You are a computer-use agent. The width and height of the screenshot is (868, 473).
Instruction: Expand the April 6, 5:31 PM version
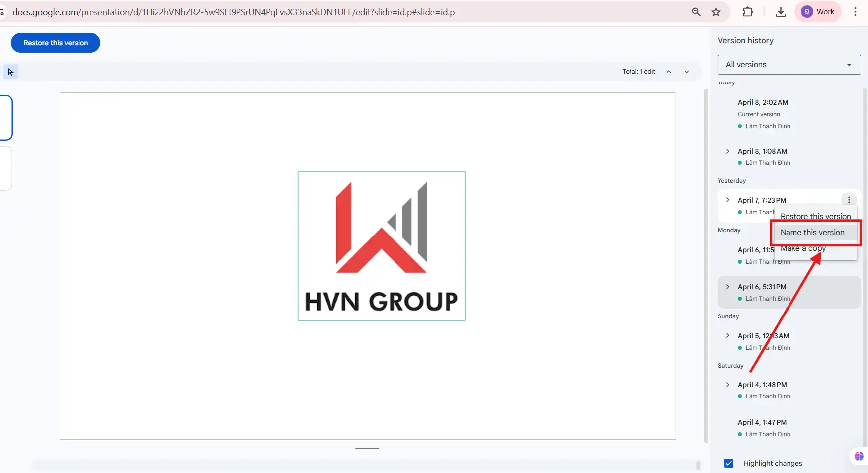727,287
